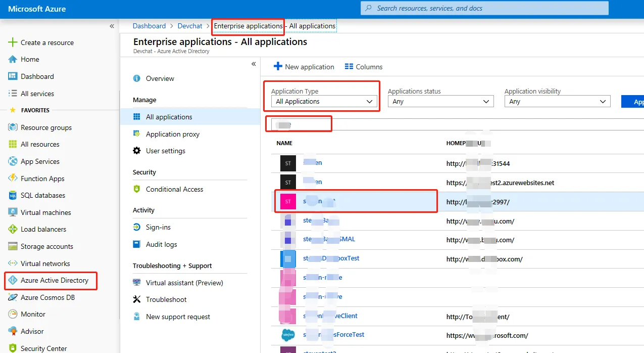Click the Azure Active Directory icon
This screenshot has width=644, height=353.
[13, 280]
